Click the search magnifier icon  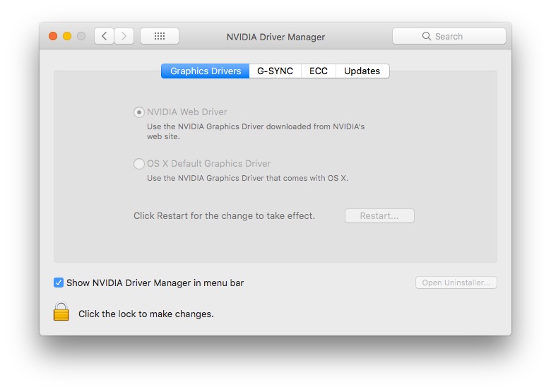pos(426,36)
